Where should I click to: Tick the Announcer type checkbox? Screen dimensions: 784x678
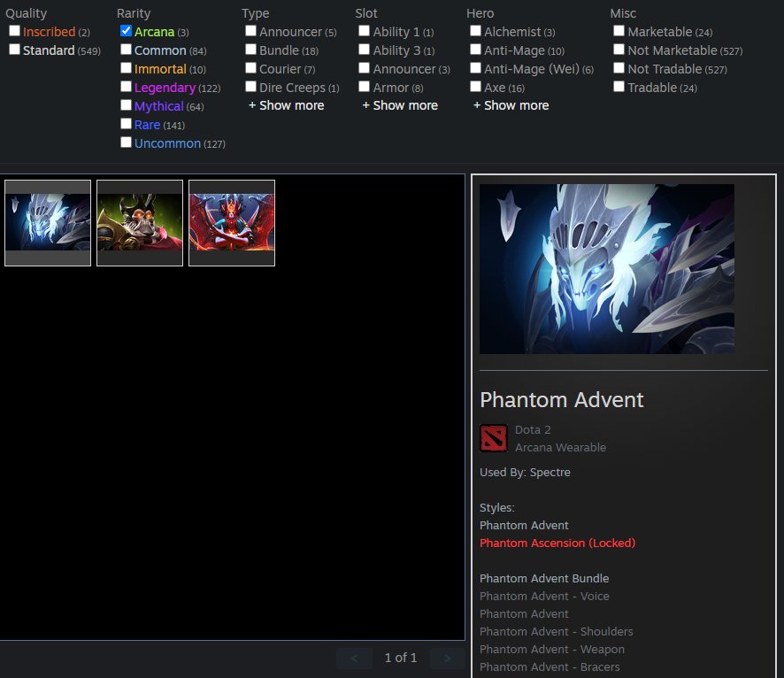coord(251,31)
